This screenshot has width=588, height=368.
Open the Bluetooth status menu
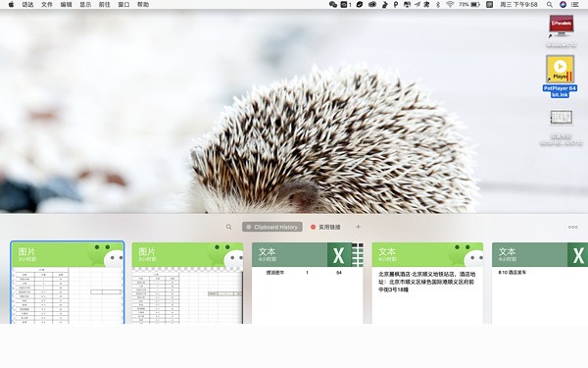(x=438, y=5)
